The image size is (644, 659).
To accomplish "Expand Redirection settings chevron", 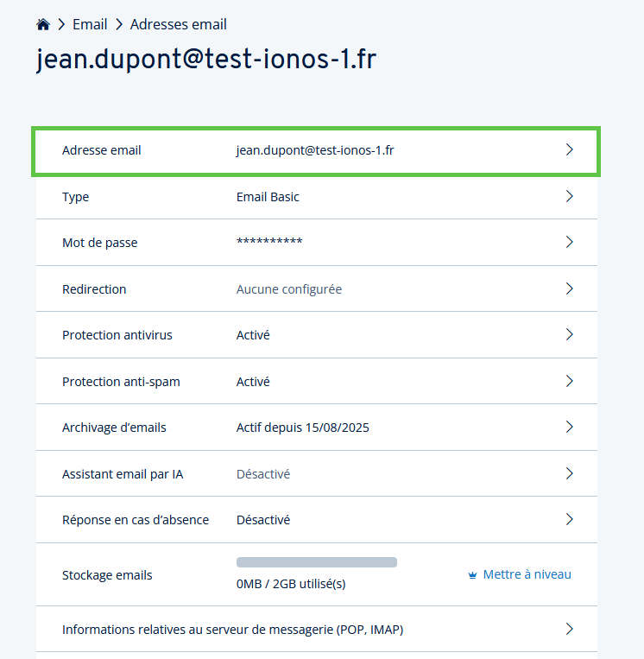I will [x=569, y=288].
